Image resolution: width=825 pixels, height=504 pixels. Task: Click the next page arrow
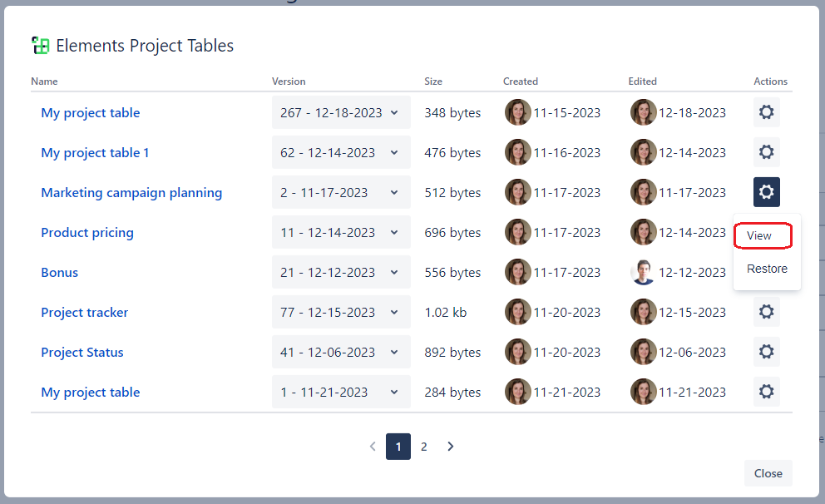450,447
